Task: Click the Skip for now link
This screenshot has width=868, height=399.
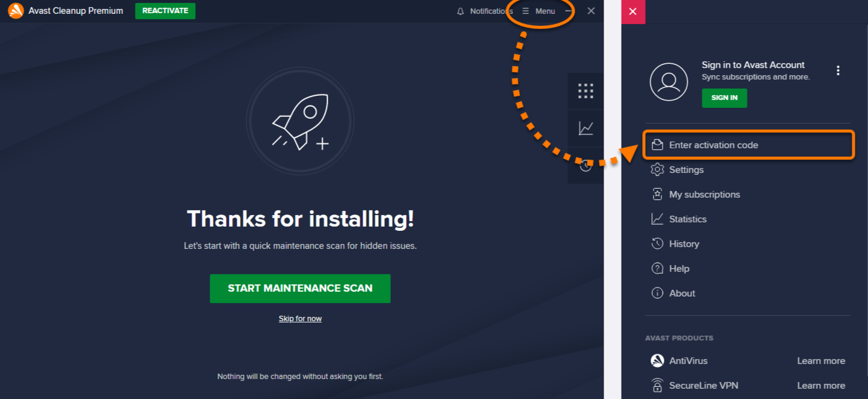Action: click(300, 319)
